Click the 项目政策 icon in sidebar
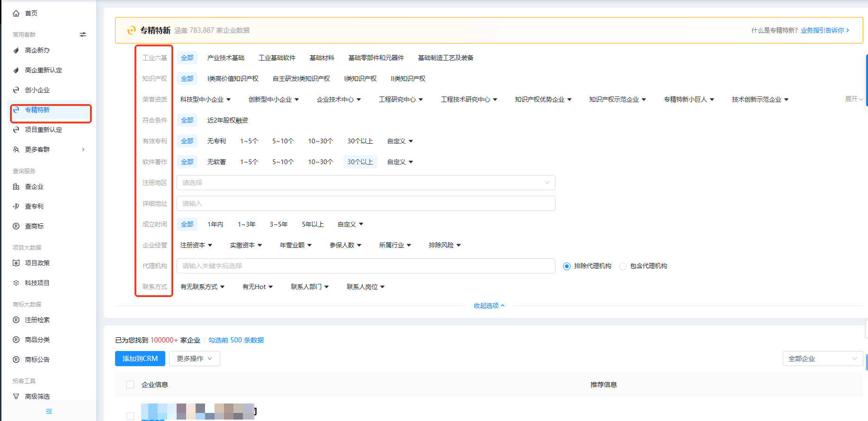 coord(16,263)
